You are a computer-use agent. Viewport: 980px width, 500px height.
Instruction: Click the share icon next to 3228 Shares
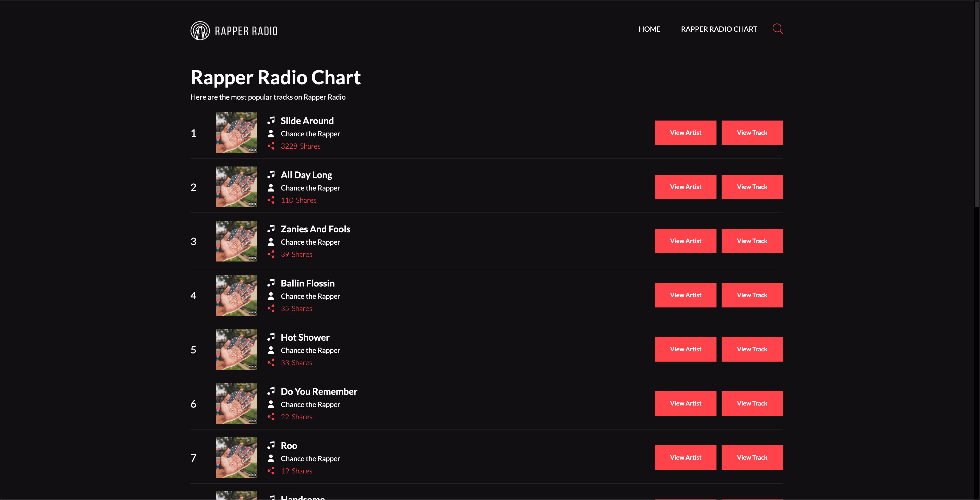click(271, 146)
